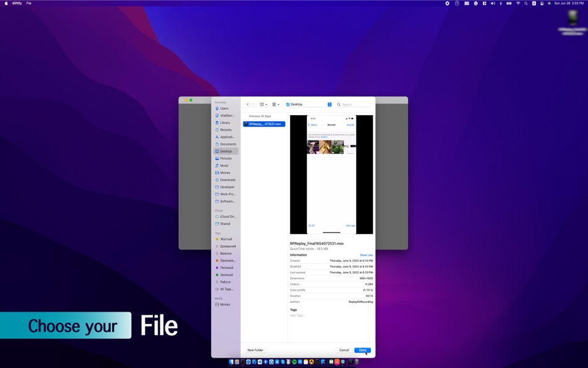
Task: Click the H.264 Codecs value
Action: click(x=369, y=284)
